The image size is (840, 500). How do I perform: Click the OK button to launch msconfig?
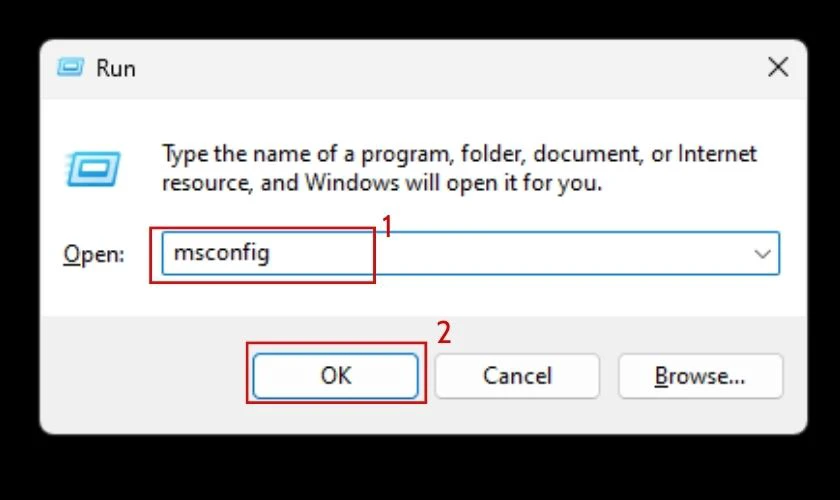335,376
